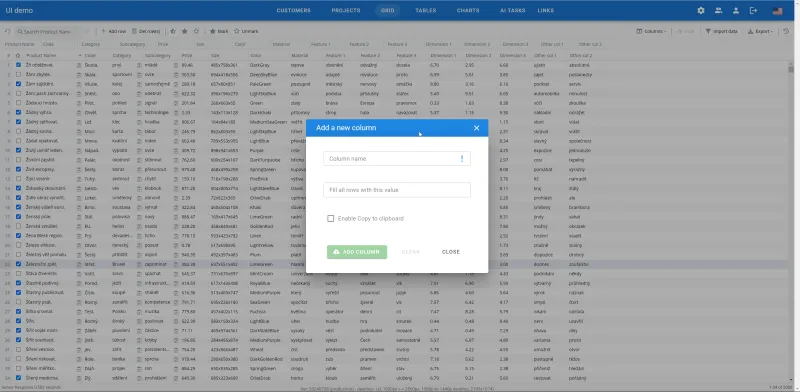This screenshot has width=800, height=392.
Task: Click the Code filter field
Action: pos(59,44)
